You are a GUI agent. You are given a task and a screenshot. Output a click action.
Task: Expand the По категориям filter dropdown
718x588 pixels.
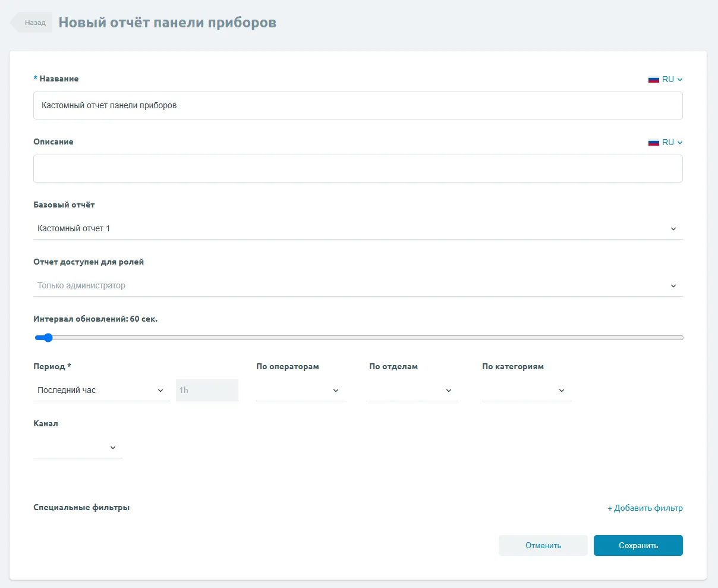[526, 391]
